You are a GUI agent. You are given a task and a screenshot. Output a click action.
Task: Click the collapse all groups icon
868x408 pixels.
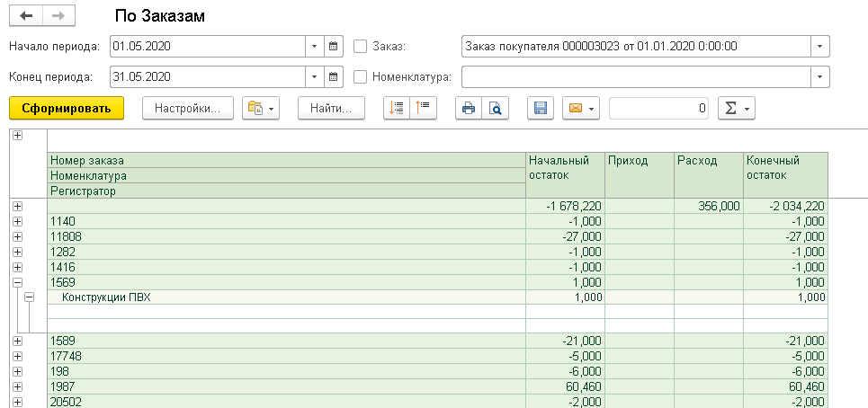(x=423, y=109)
